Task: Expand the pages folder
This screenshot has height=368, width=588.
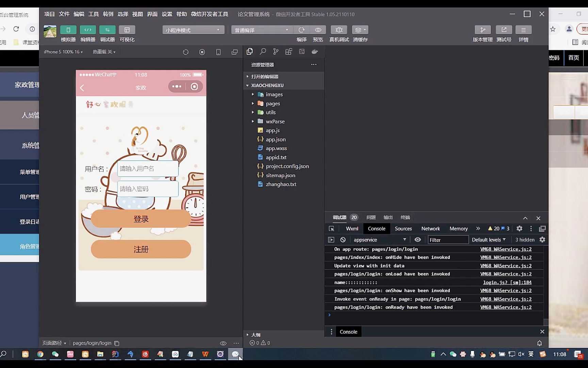Action: (x=273, y=104)
